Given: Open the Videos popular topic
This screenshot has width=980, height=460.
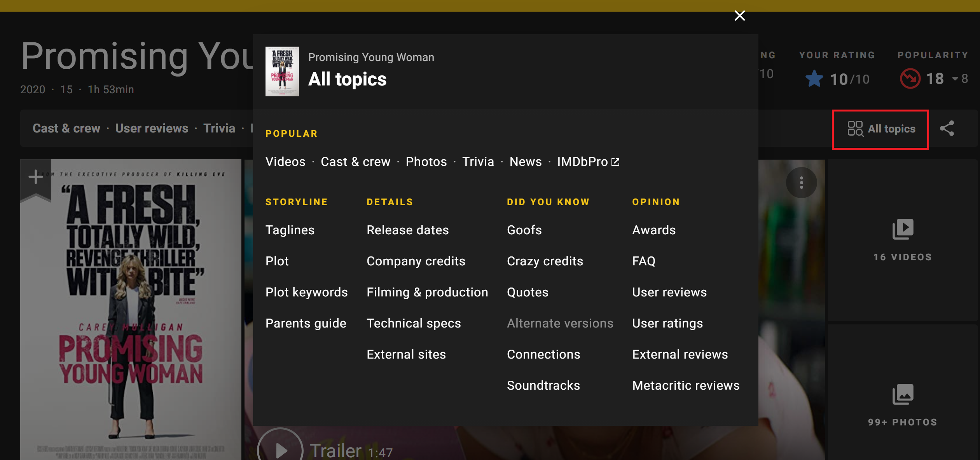Looking at the screenshot, I should (285, 162).
